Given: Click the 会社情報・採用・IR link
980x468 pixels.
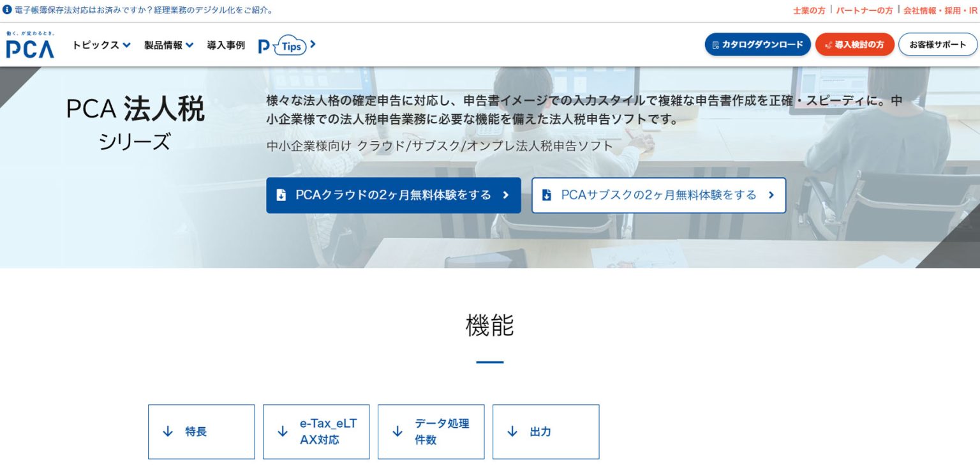Looking at the screenshot, I should [942, 10].
